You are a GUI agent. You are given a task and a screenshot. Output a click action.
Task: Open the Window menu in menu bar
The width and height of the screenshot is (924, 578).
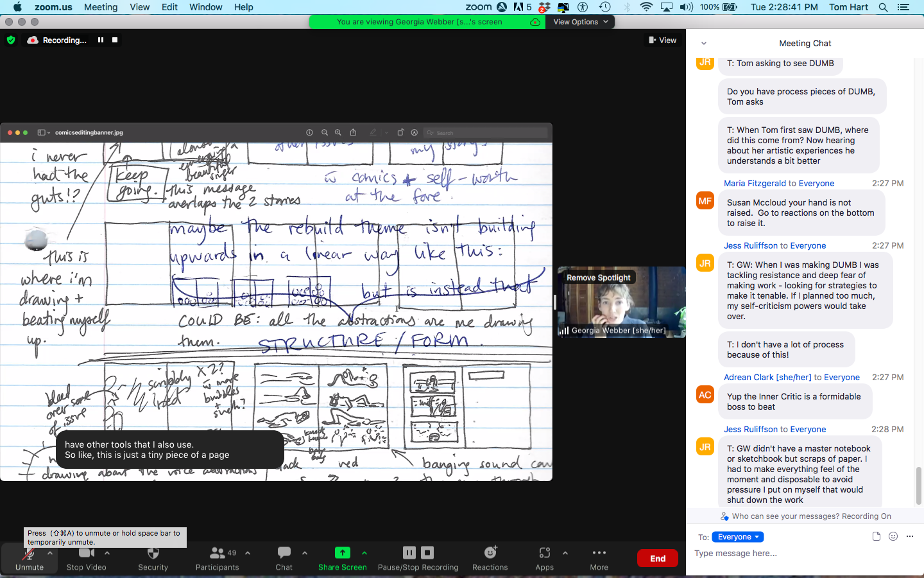click(205, 7)
